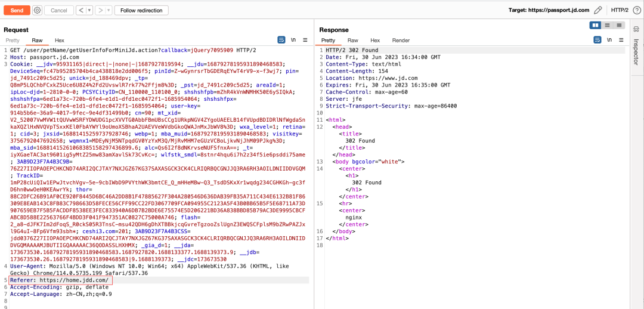Click the closing </html> tag line
This screenshot has height=309, width=644.
point(337,239)
